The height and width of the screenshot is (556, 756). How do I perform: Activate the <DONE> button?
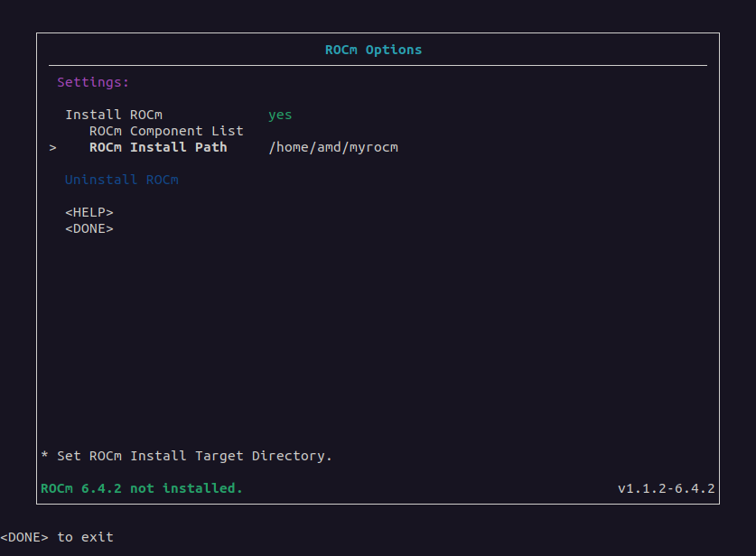[x=89, y=229]
